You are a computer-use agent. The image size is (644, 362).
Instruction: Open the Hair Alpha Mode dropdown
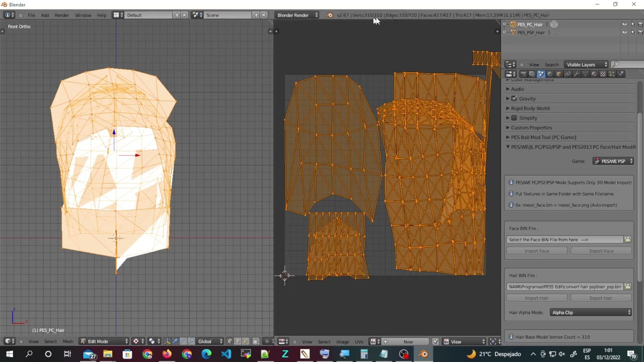pyautogui.click(x=591, y=313)
